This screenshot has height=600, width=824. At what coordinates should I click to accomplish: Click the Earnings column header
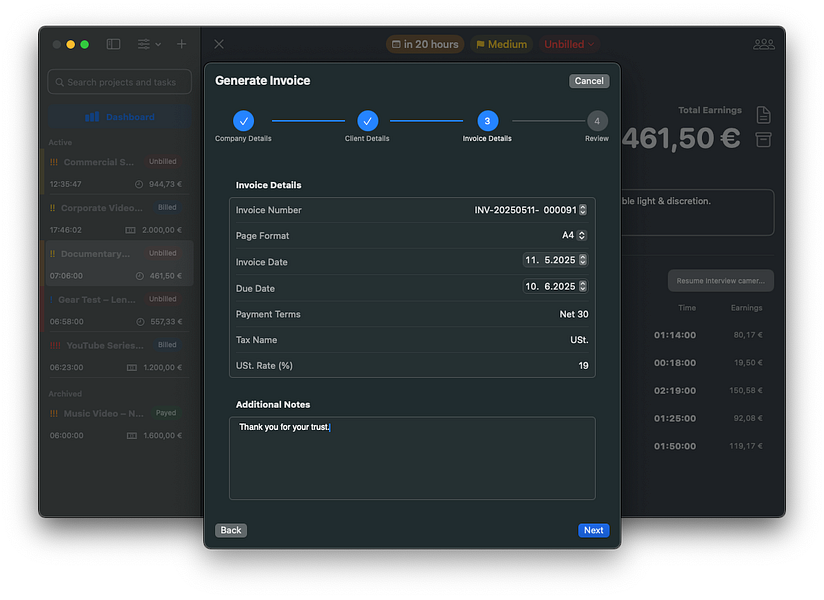click(746, 308)
